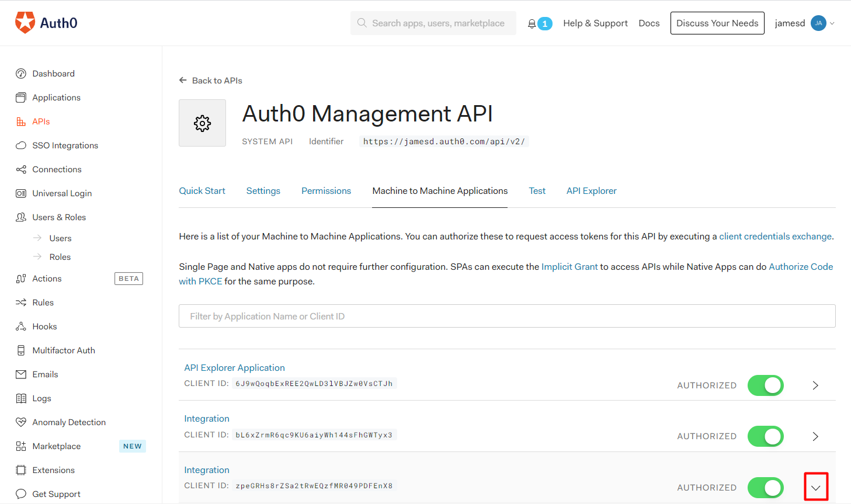
Task: Open the jamesd account dropdown
Action: (804, 23)
